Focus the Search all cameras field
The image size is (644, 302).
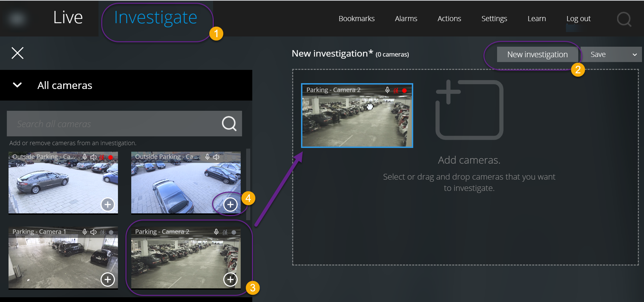click(113, 124)
